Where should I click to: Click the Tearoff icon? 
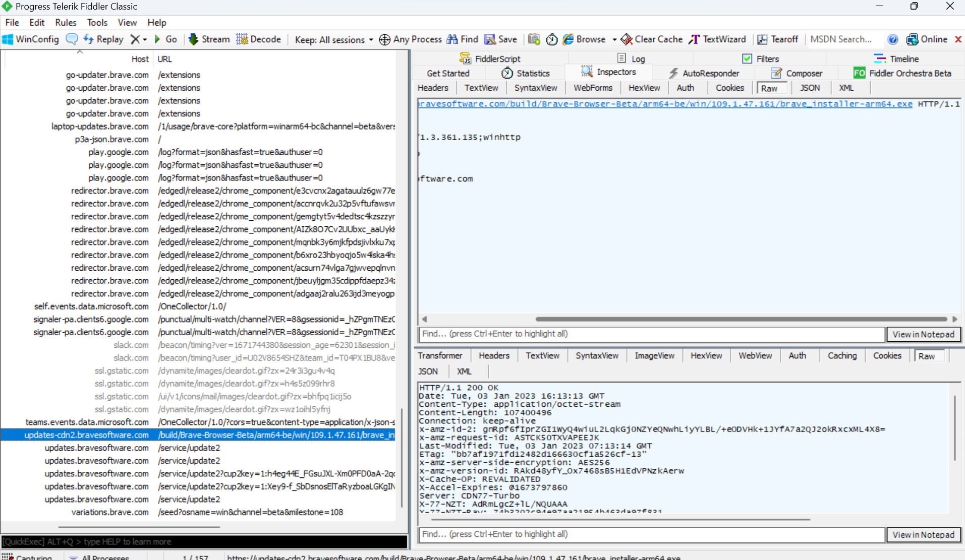pos(777,39)
